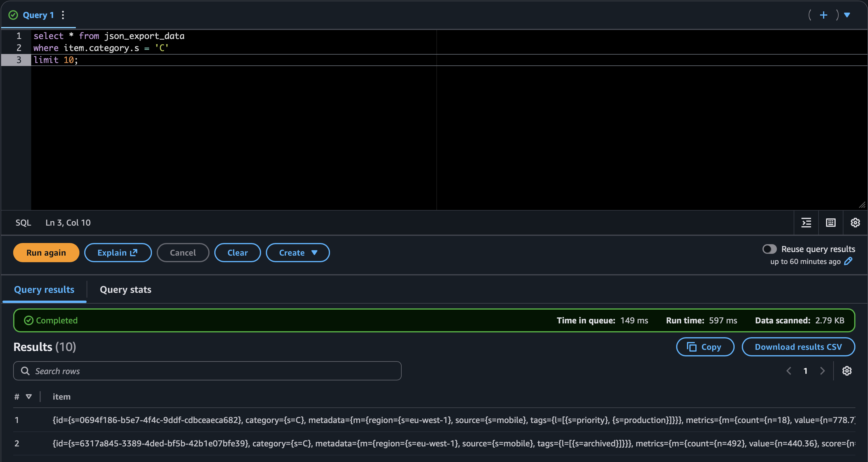Toggle sorting on the # column
The height and width of the screenshot is (462, 868).
29,397
